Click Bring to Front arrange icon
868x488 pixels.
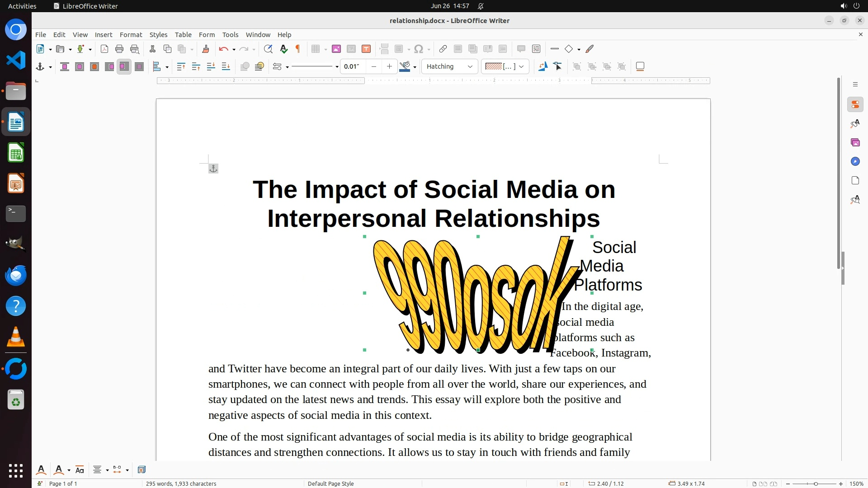click(181, 66)
